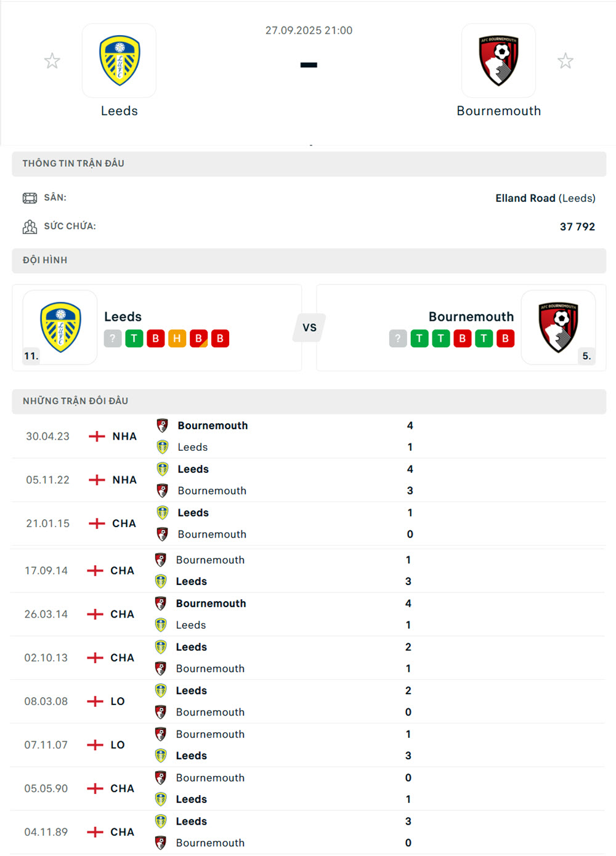Viewport: 616px width, 856px height.
Task: Click the question mark form badge for Leeds
Action: pyautogui.click(x=112, y=338)
